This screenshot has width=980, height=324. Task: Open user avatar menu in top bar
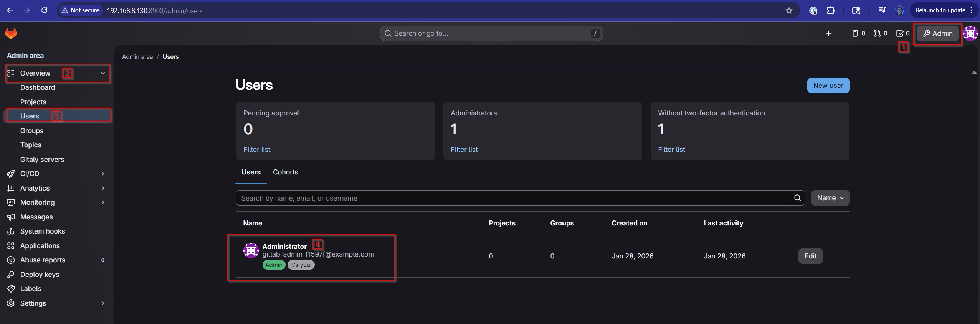pyautogui.click(x=970, y=33)
